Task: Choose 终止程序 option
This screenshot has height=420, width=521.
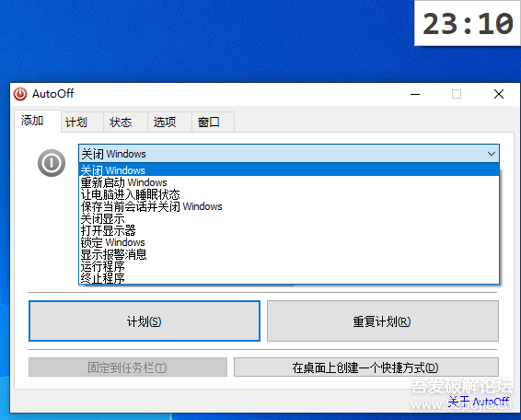Action: point(289,278)
